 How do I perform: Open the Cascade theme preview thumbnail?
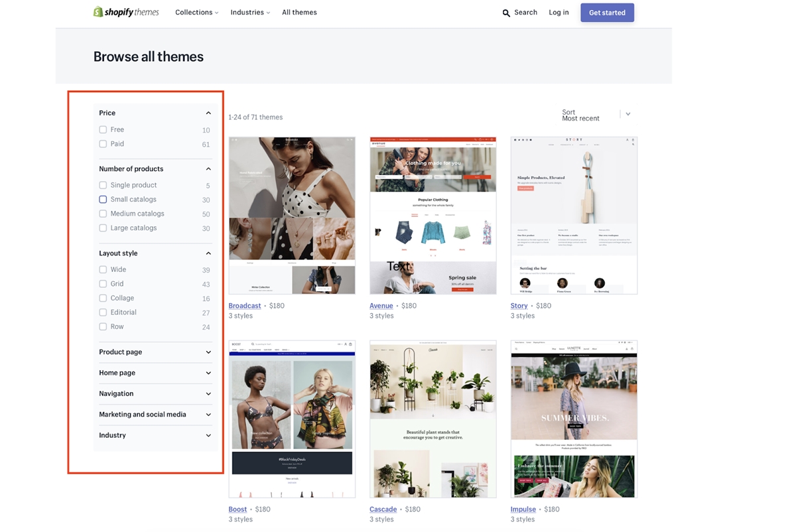click(433, 419)
